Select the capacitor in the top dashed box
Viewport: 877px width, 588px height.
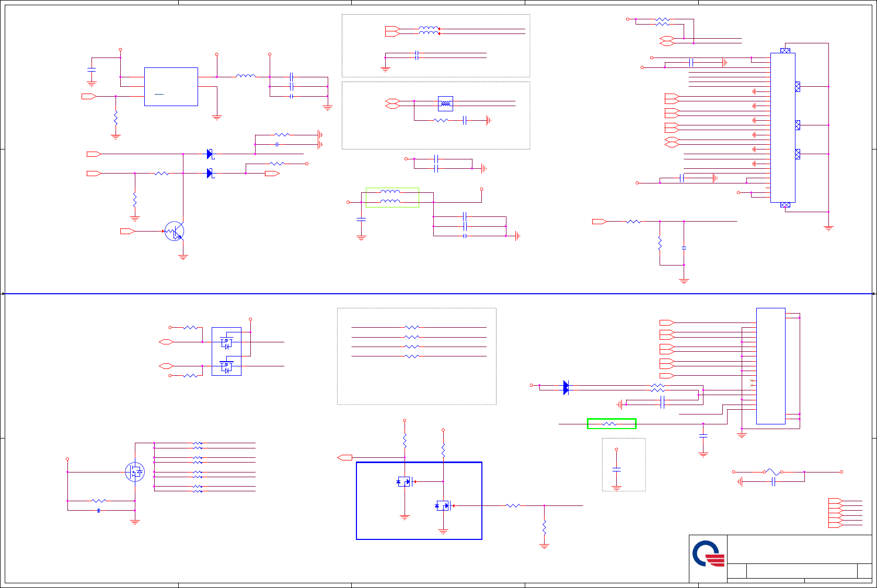click(x=417, y=55)
